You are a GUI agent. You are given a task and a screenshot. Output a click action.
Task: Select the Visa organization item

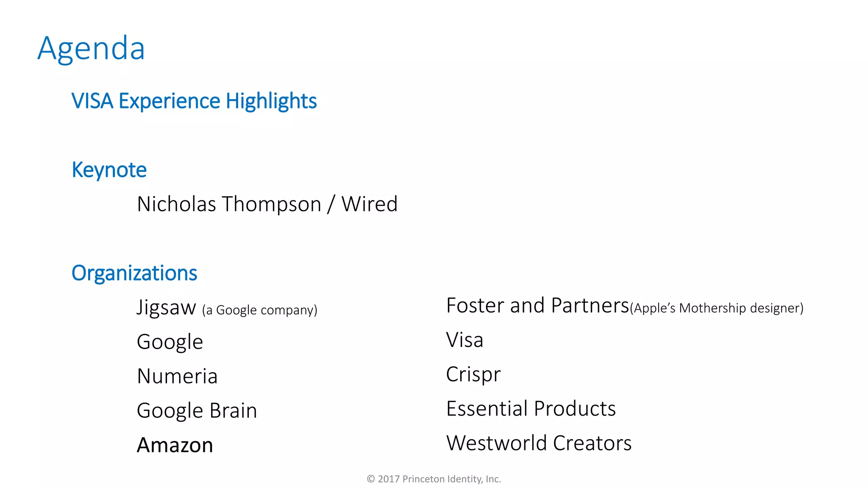point(465,340)
